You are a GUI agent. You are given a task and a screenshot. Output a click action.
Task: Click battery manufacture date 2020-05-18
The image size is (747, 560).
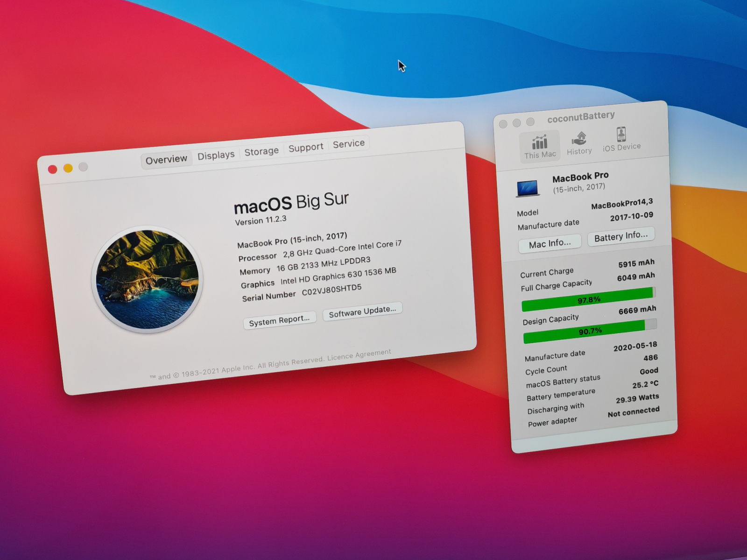click(x=635, y=347)
